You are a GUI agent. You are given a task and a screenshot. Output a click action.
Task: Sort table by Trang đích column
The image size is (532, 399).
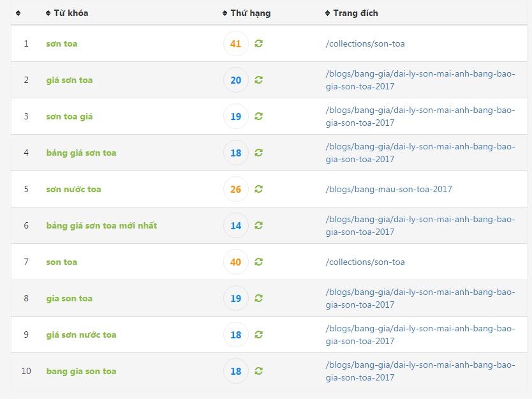351,13
